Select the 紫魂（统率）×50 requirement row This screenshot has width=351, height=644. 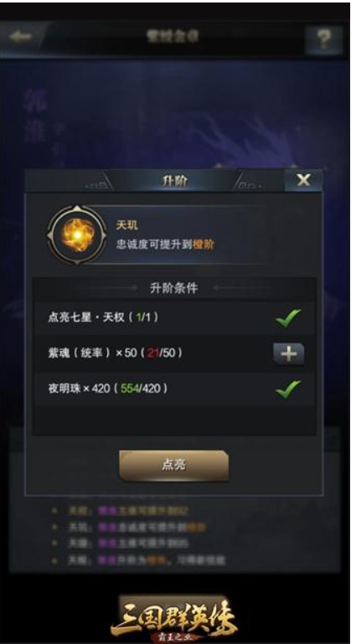click(174, 353)
